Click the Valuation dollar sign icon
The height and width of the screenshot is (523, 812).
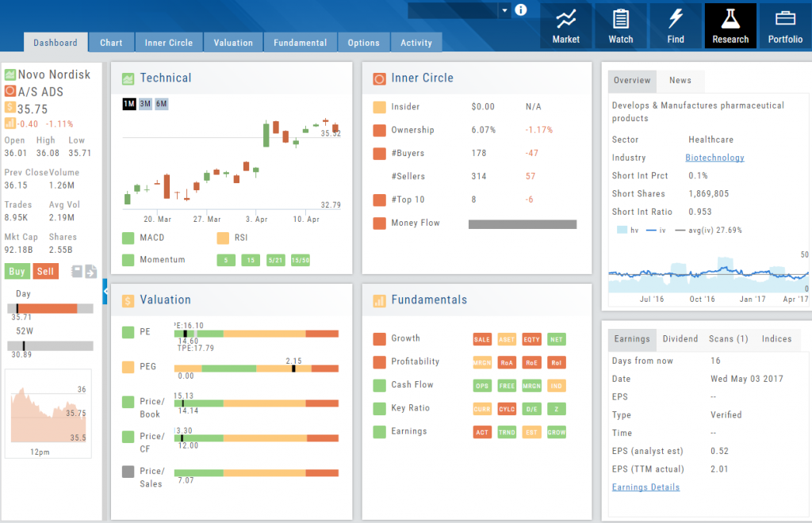tap(128, 300)
